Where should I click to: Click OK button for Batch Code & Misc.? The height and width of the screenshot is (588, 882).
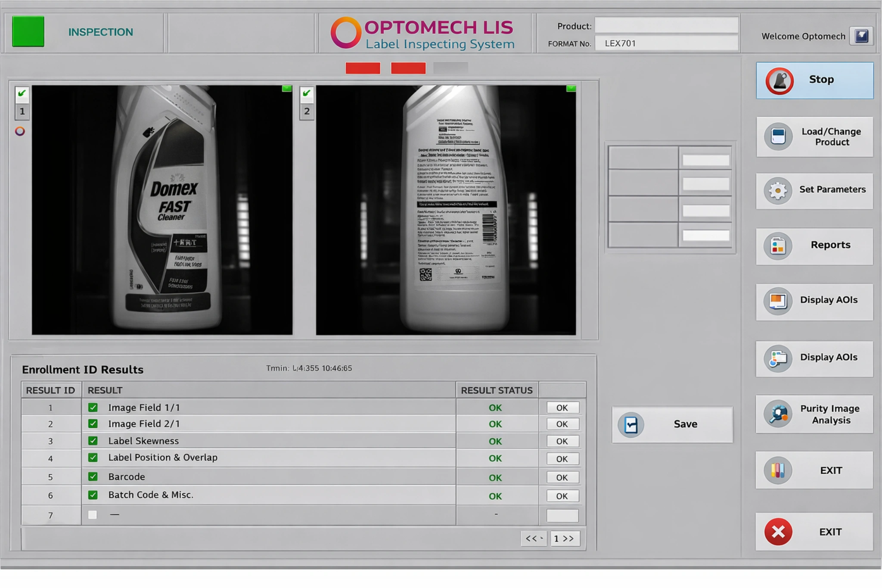point(562,496)
